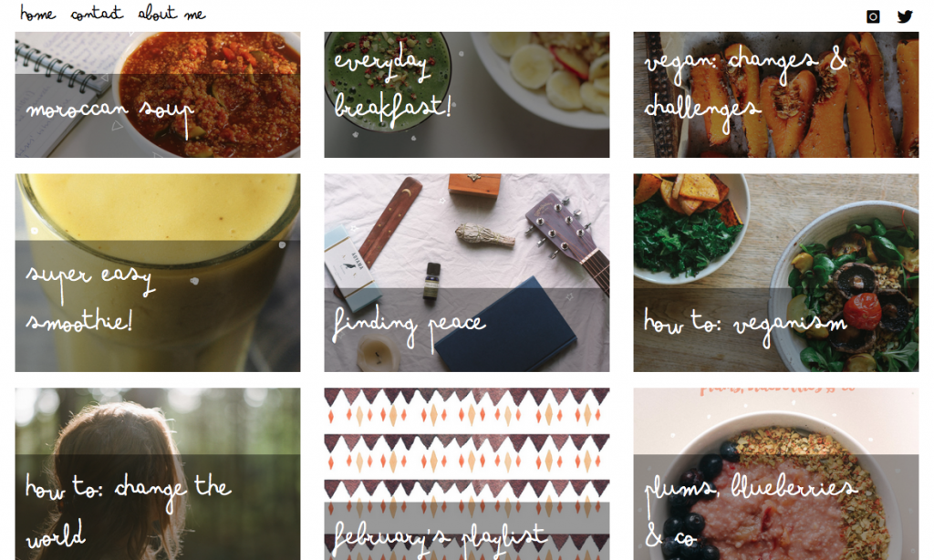Click the how to: veganism title text
The width and height of the screenshot is (934, 560).
(x=745, y=325)
